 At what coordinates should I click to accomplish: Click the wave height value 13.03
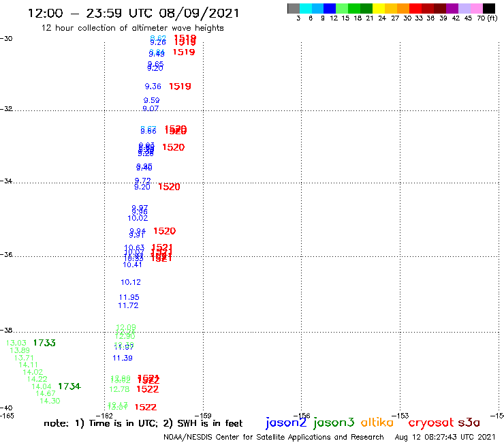pyautogui.click(x=16, y=343)
